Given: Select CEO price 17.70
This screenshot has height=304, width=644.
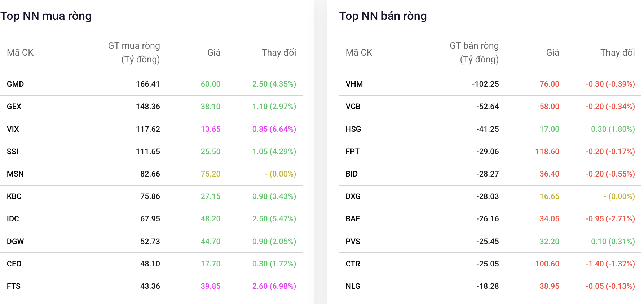Looking at the screenshot, I should click(211, 264).
